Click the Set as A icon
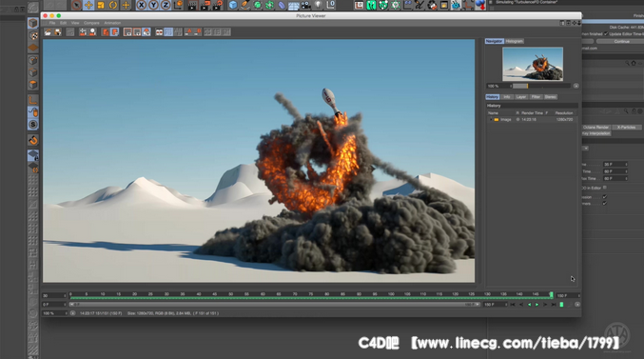 click(x=188, y=32)
